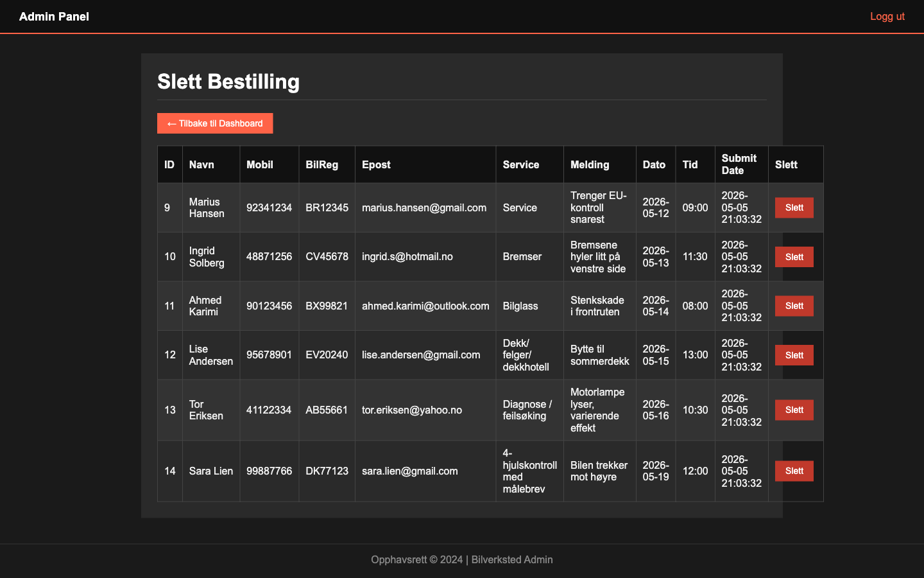This screenshot has height=578, width=924.
Task: Click mobile number 99887766
Action: [x=269, y=471]
